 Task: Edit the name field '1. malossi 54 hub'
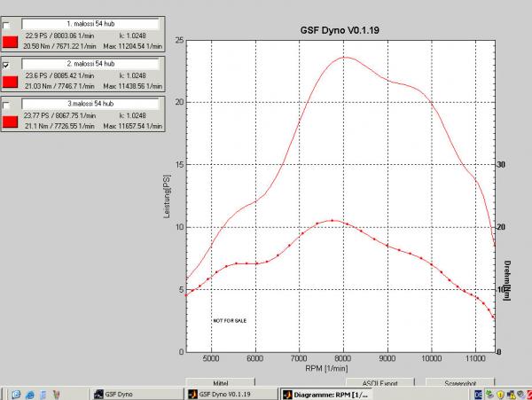coord(90,24)
